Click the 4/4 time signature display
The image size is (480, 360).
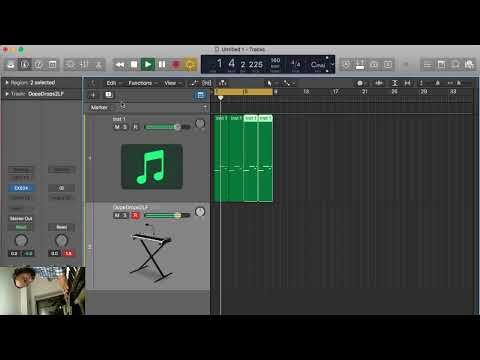click(x=295, y=63)
